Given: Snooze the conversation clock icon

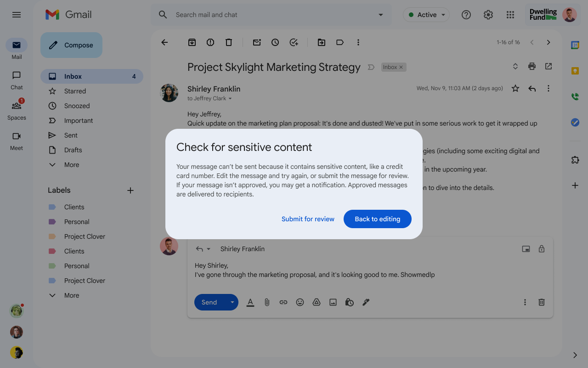Looking at the screenshot, I should coord(275,42).
